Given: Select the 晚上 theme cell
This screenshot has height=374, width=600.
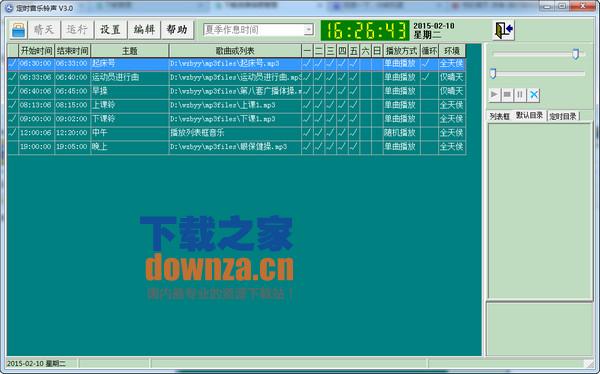Looking at the screenshot, I should pyautogui.click(x=129, y=147).
